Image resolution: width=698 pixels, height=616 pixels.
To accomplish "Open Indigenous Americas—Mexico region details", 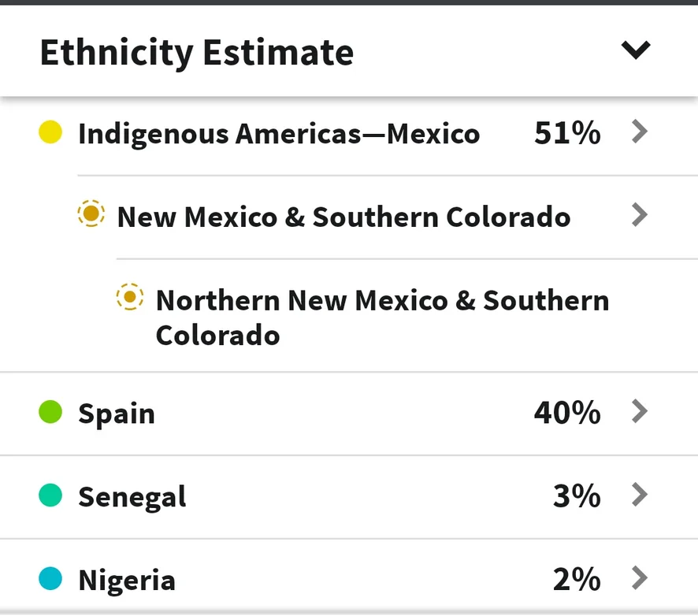I will click(x=279, y=134).
